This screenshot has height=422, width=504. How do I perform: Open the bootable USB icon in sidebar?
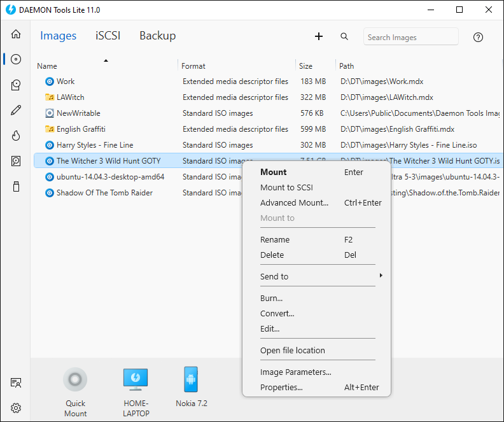pos(16,186)
